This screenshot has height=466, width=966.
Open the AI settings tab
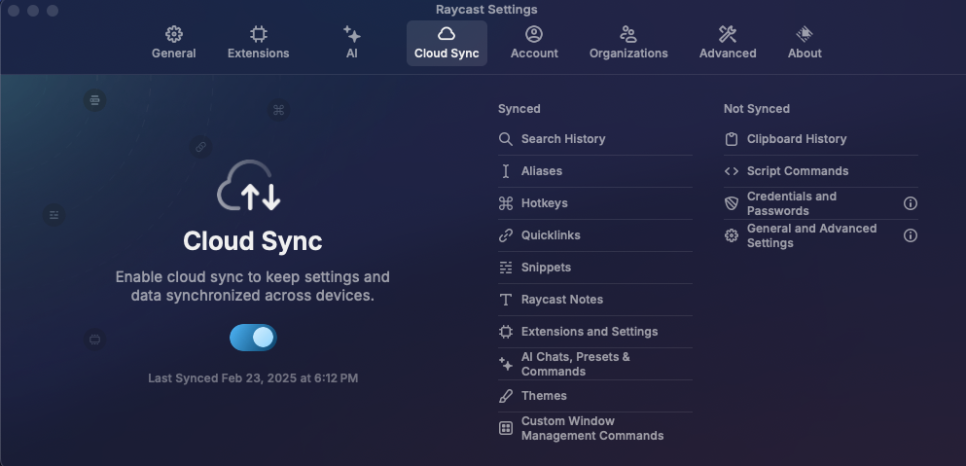pyautogui.click(x=352, y=43)
